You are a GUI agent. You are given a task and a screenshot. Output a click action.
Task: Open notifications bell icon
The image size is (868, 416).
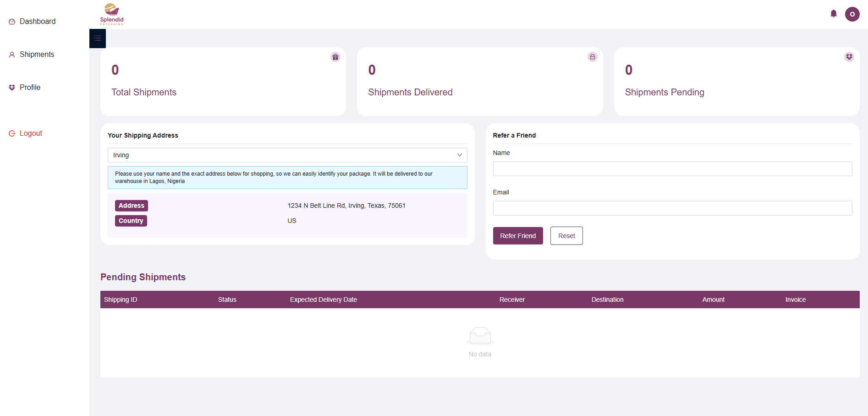coord(834,14)
